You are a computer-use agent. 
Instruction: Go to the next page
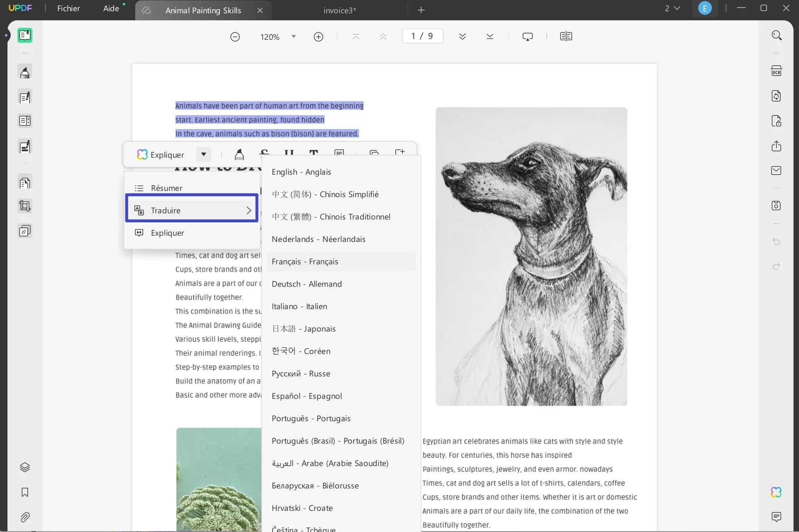click(x=462, y=37)
